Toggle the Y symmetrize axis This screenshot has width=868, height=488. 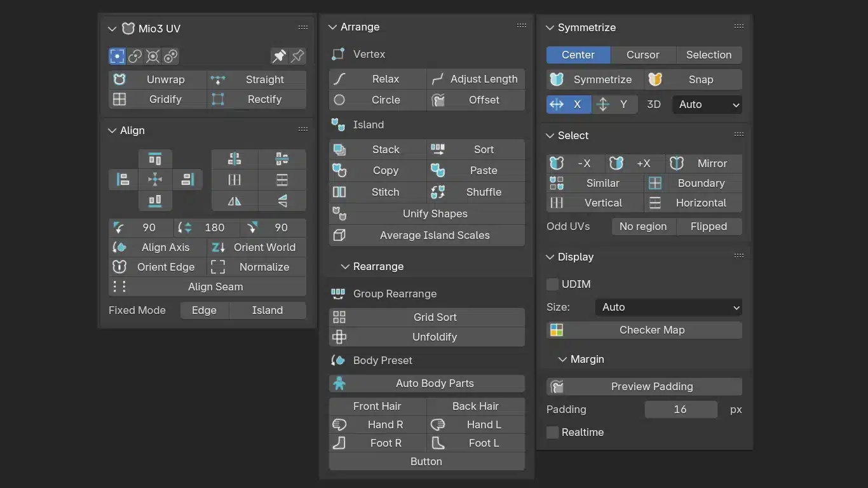614,104
